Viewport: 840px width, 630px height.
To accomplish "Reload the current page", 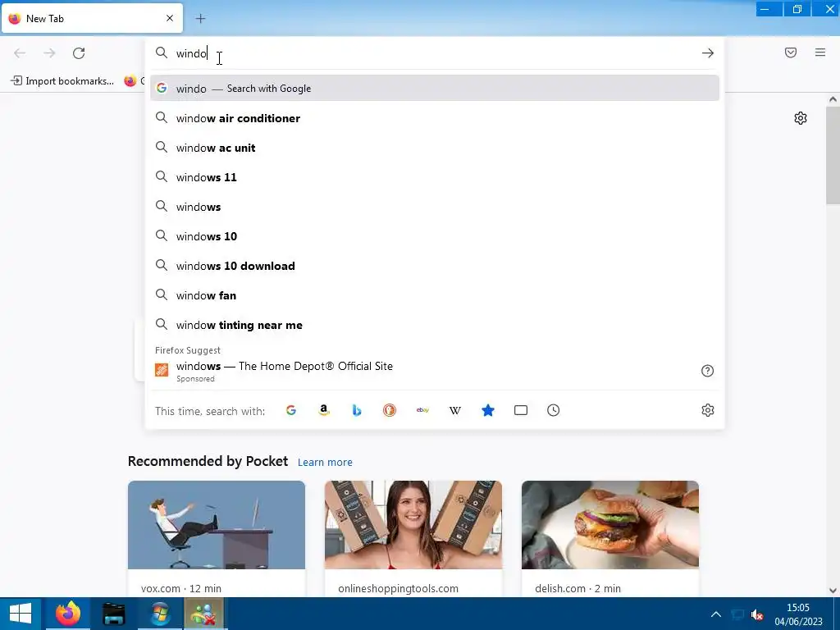I will (x=79, y=53).
